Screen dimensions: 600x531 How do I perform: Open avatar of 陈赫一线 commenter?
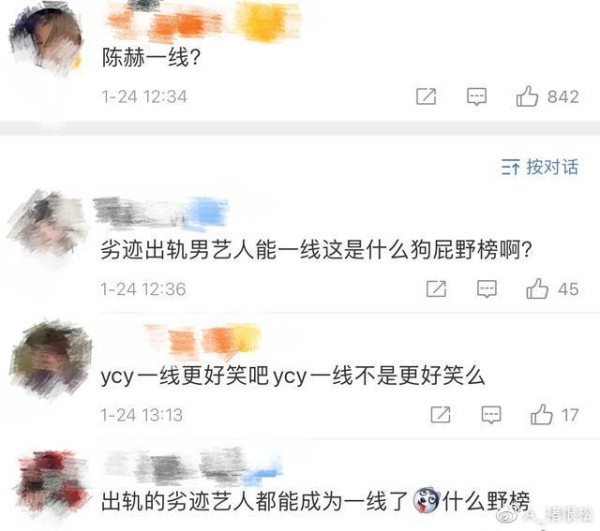(x=46, y=40)
